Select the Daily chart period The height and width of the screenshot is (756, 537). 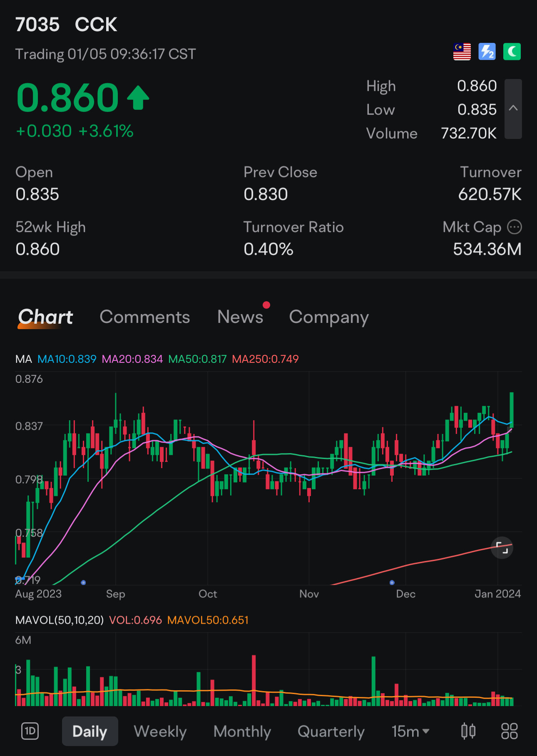90,731
